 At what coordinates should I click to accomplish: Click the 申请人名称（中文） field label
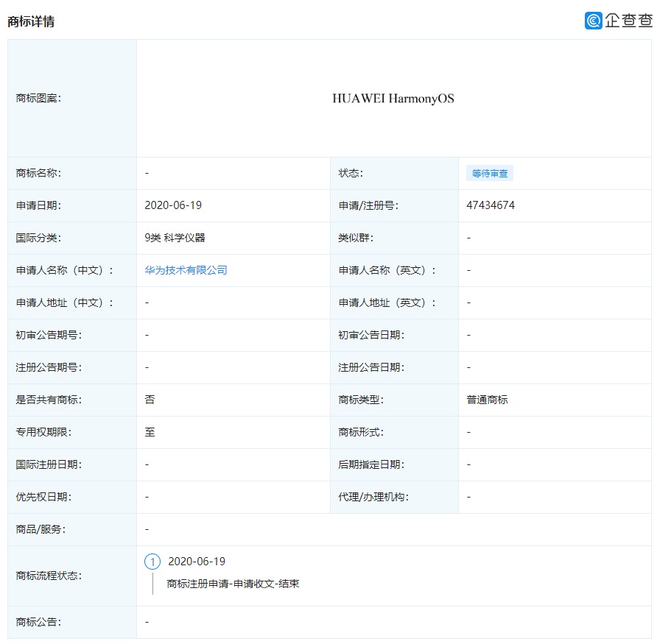(65, 270)
